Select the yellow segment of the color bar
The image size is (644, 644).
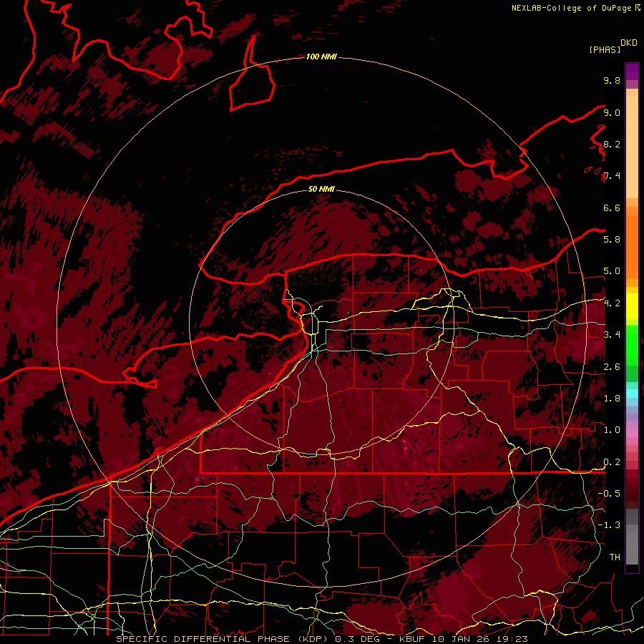click(x=632, y=306)
